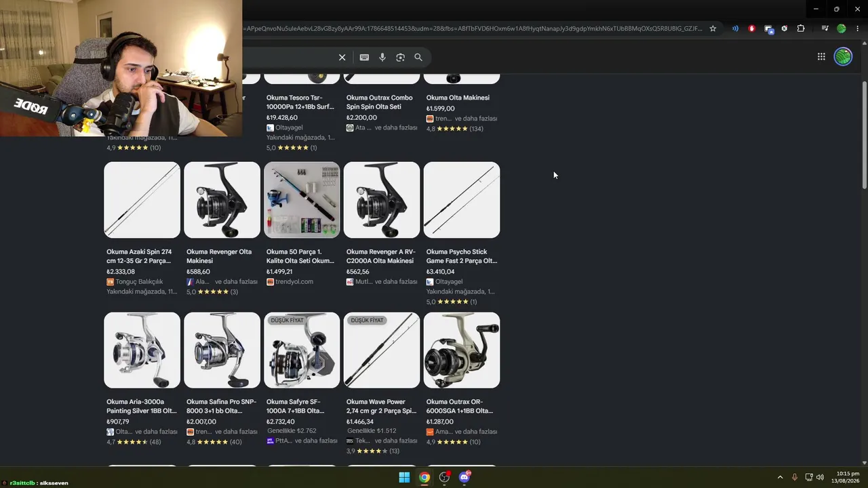
Task: Open the Okuma 50 Parça fishing set image
Action: (302, 200)
